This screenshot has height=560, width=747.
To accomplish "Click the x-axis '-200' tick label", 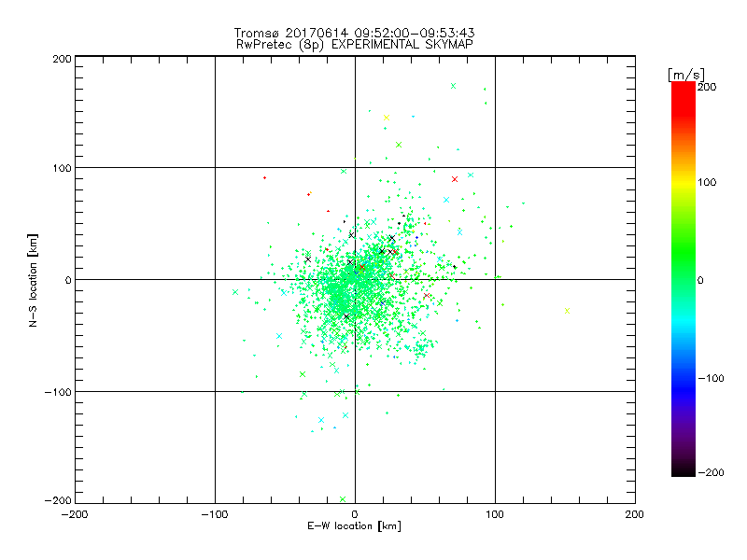I will coord(75,514).
